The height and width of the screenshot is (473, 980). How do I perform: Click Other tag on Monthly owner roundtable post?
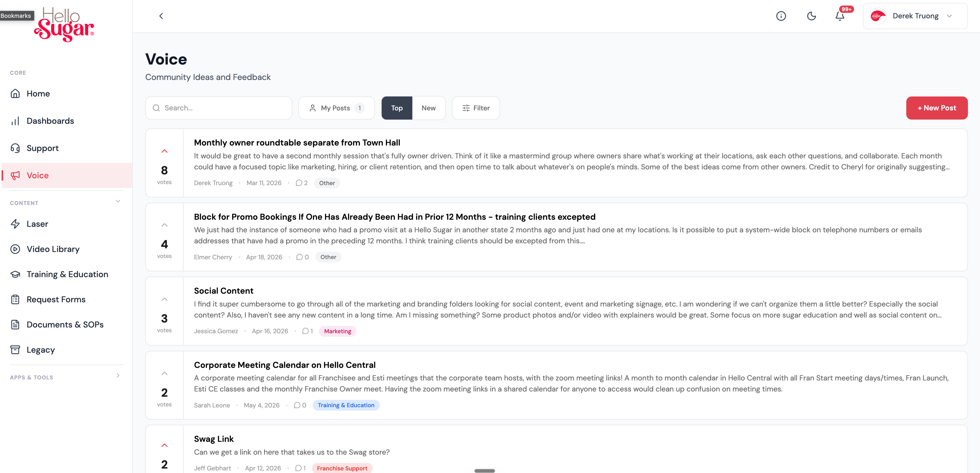327,183
